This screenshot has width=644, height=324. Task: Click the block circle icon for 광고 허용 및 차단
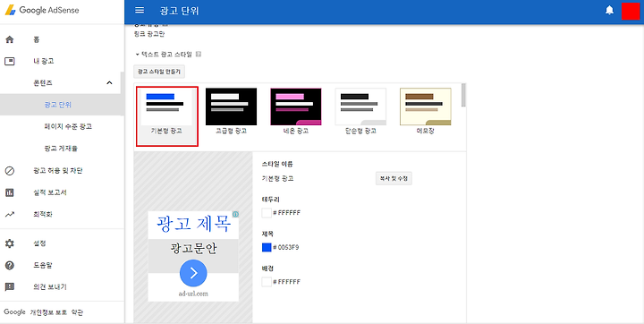[x=10, y=171]
